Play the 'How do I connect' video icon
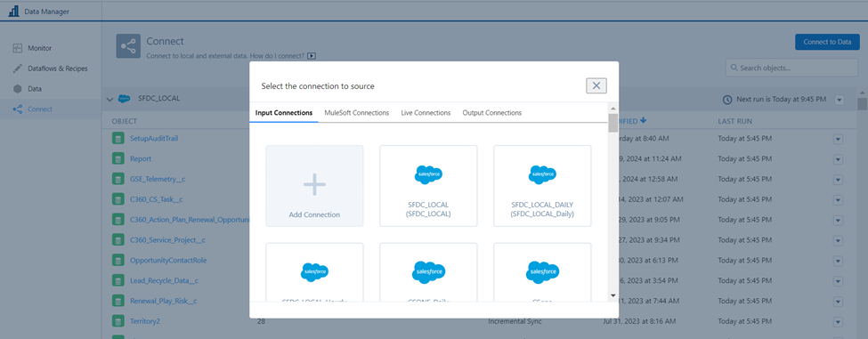The width and height of the screenshot is (868, 339). [x=312, y=56]
